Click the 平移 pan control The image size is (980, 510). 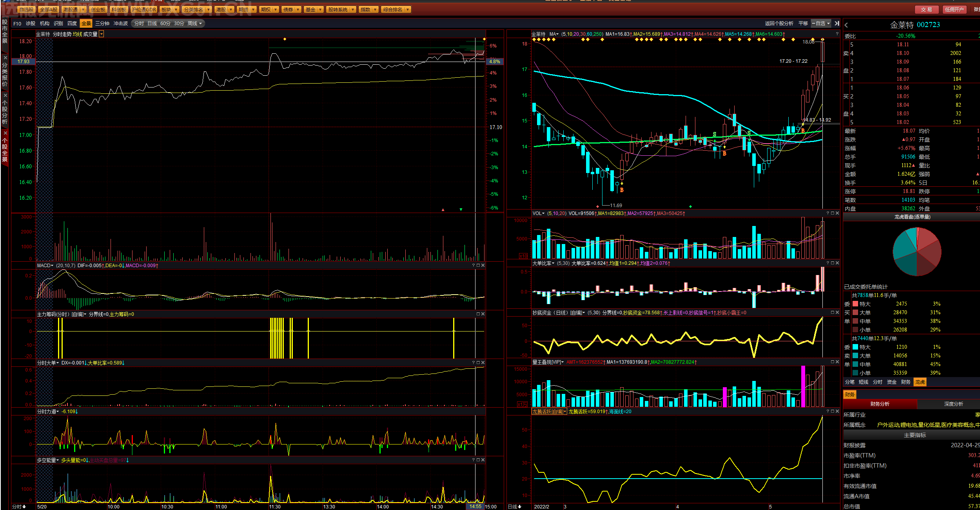(x=803, y=24)
